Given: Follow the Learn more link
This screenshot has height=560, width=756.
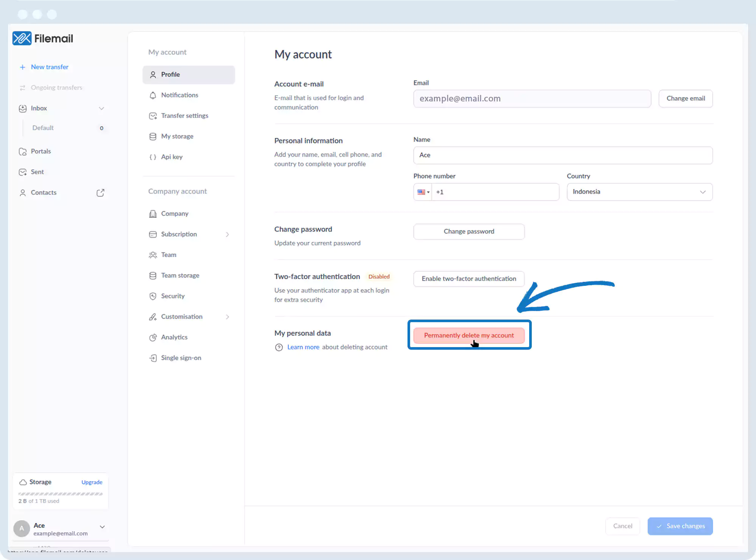Looking at the screenshot, I should [x=303, y=347].
